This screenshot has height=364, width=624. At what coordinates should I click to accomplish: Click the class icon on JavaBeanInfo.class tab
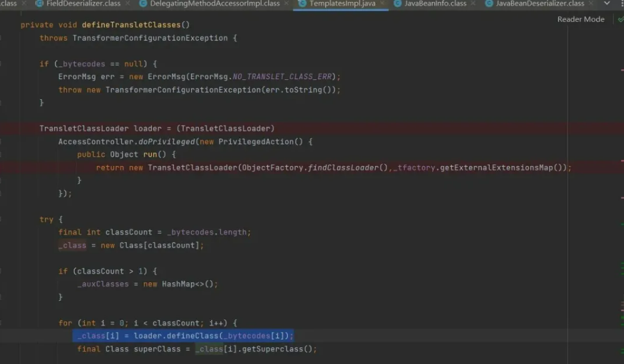pyautogui.click(x=397, y=4)
